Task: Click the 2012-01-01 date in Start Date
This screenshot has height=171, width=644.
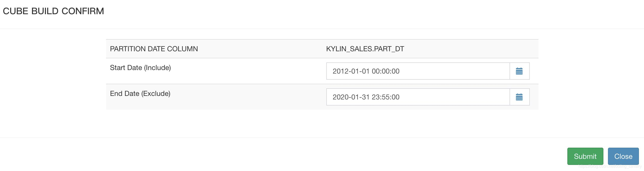Action: click(351, 71)
